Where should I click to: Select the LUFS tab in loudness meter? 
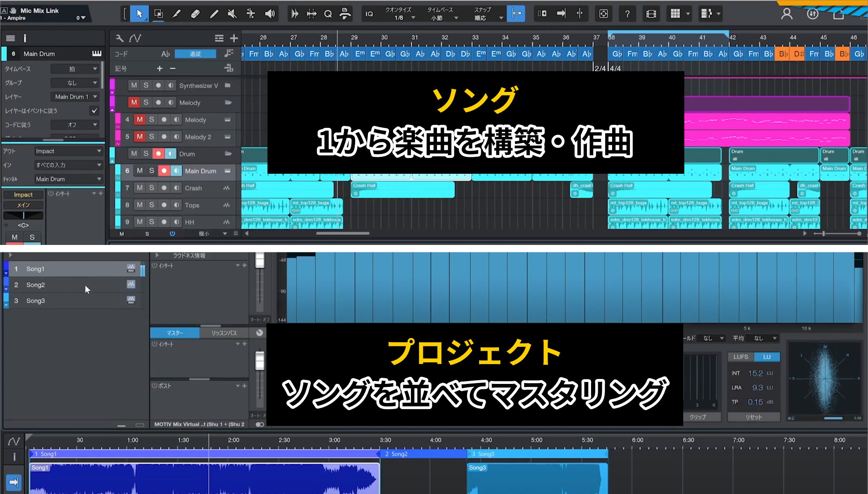click(x=740, y=357)
